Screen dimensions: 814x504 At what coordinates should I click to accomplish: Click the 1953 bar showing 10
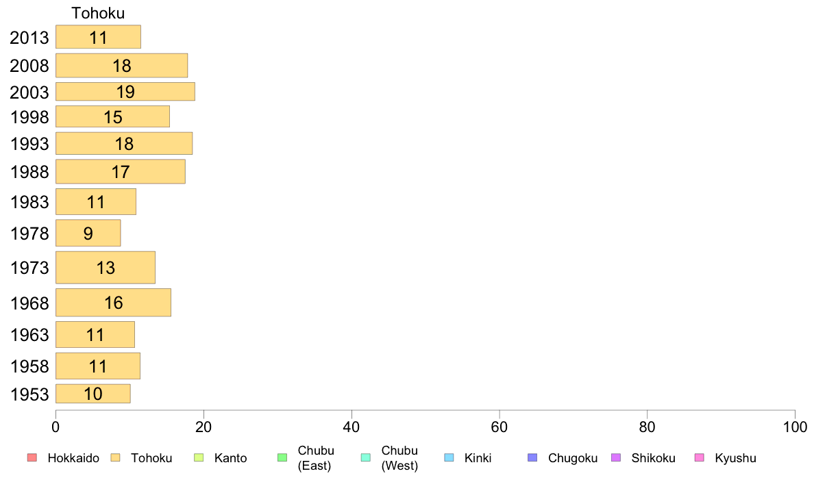click(x=93, y=394)
